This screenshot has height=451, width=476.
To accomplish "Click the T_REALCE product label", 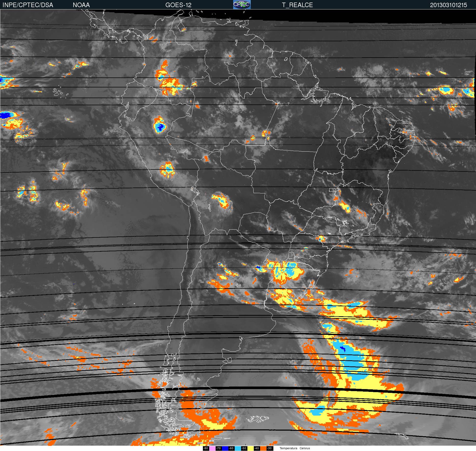I will point(297,5).
